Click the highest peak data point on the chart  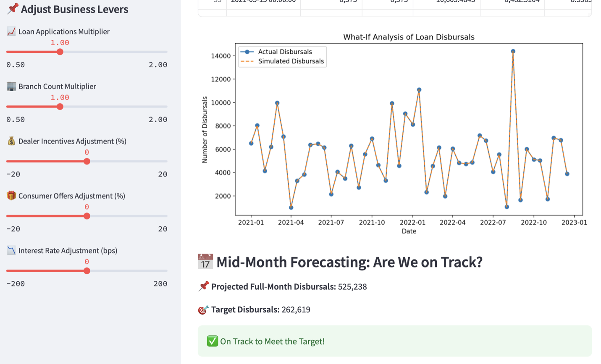[x=513, y=51]
